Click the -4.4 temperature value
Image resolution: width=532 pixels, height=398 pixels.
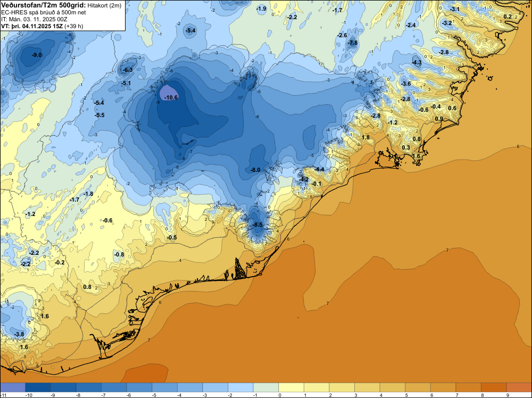[319, 169]
